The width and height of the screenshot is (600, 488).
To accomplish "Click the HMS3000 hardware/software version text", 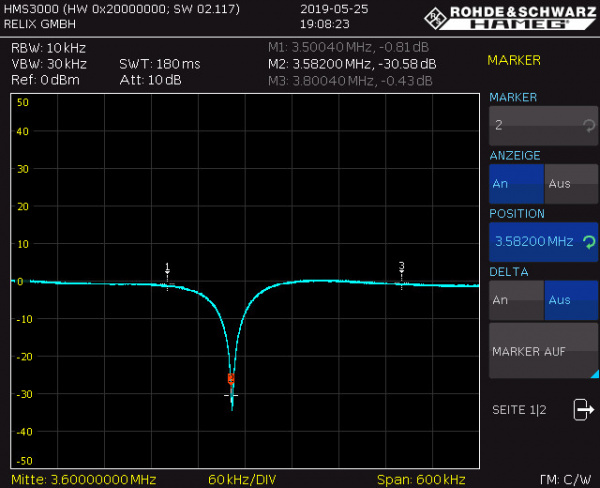I will (122, 9).
